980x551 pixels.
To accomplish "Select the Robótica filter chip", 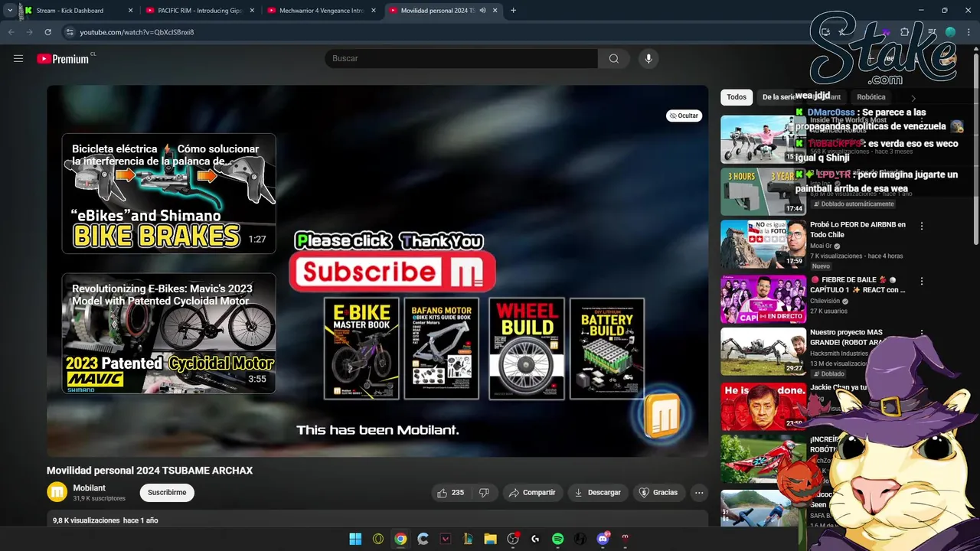I will point(871,97).
